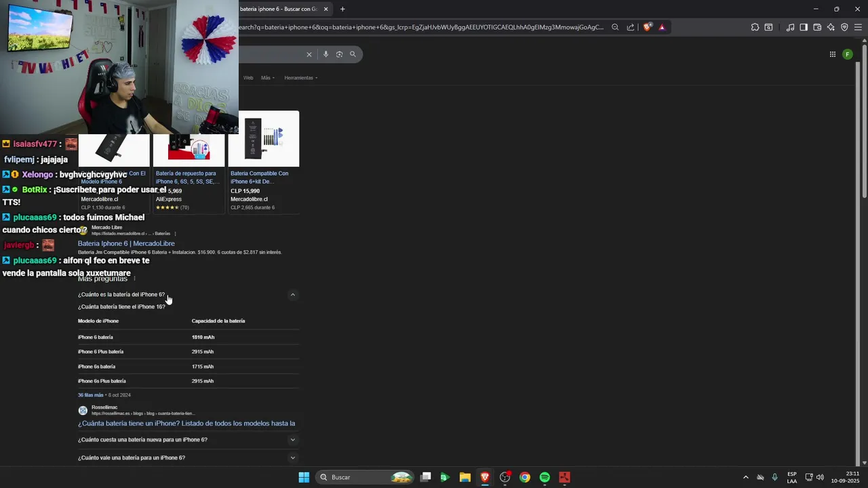Collapse the ¿Cuánto es la batería del iPhone 6? question

[293, 295]
